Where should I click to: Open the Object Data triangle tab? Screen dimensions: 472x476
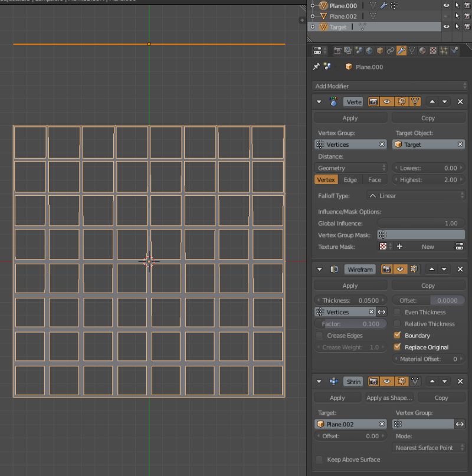coord(412,50)
